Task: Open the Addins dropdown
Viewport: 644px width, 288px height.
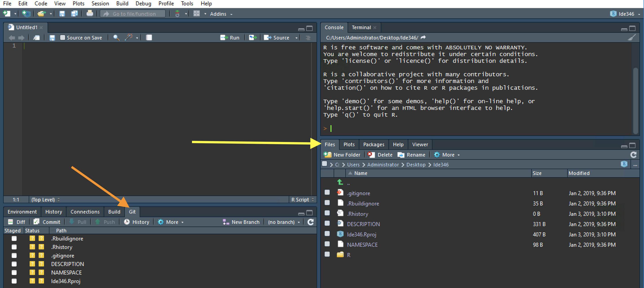Action: pyautogui.click(x=221, y=14)
